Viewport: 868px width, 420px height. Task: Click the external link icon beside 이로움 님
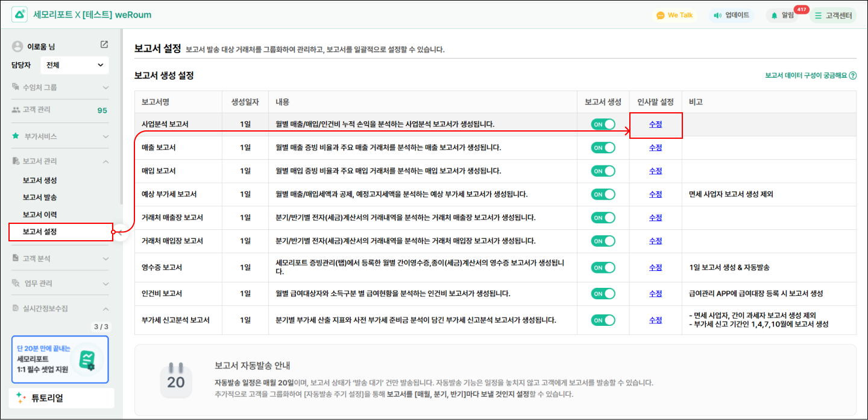[104, 45]
